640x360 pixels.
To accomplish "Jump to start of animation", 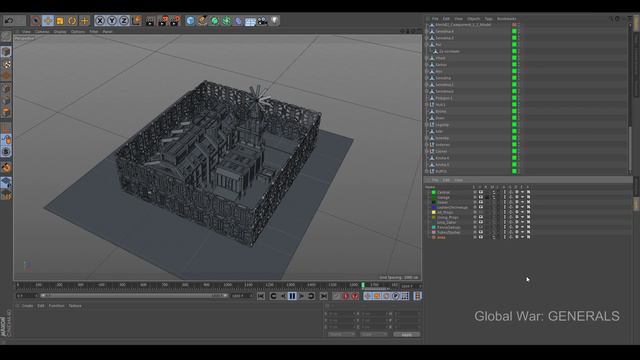I will (x=261, y=296).
